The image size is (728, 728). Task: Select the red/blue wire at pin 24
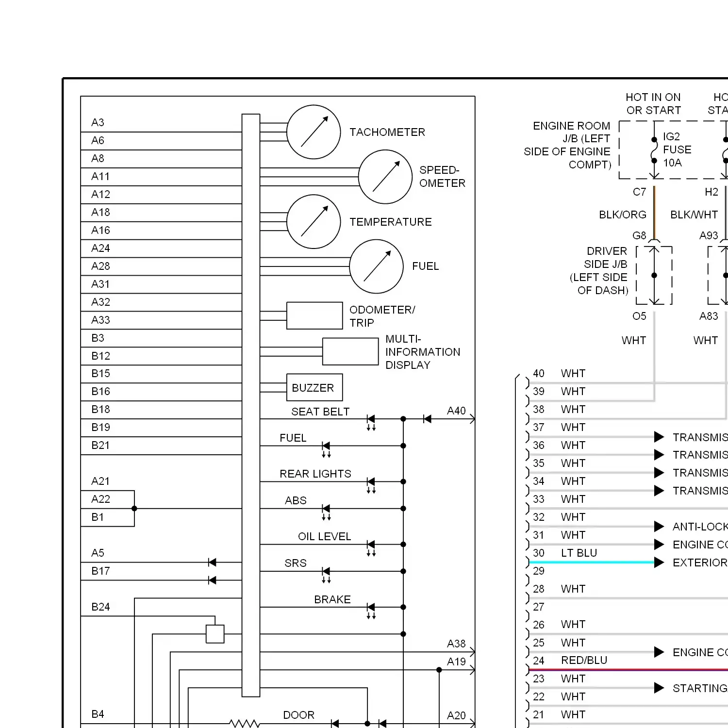(x=629, y=670)
